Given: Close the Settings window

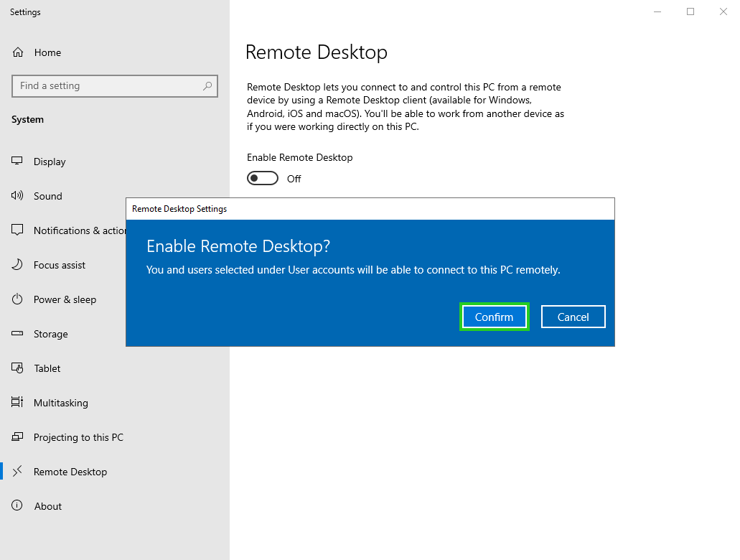Looking at the screenshot, I should pos(723,11).
